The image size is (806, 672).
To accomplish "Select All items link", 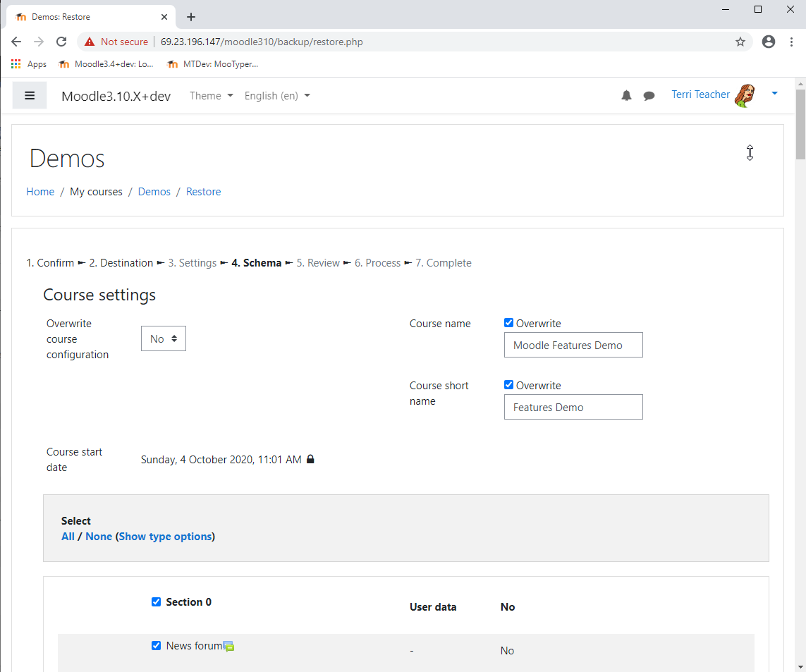I will [x=68, y=537].
